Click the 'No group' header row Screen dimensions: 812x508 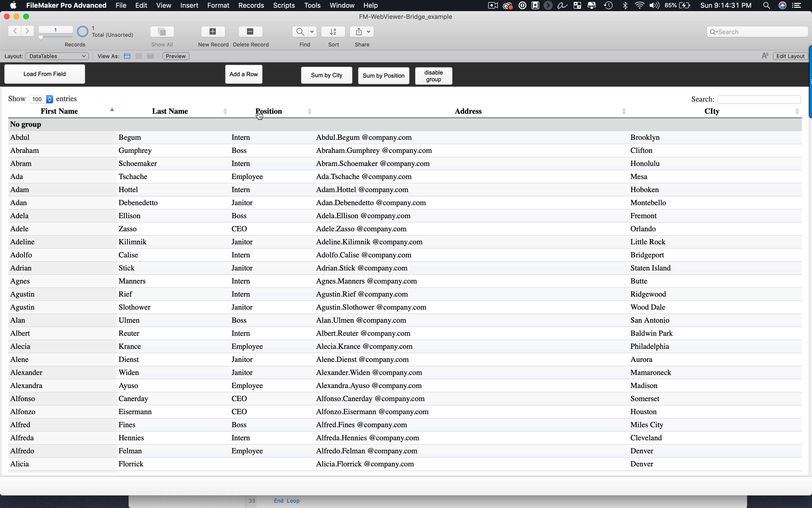pyautogui.click(x=405, y=124)
